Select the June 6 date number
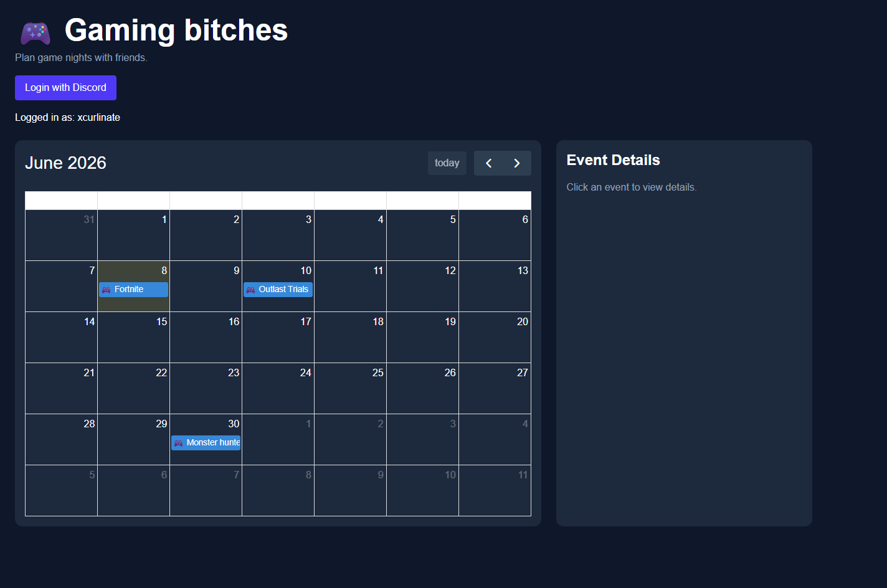887x588 pixels. [x=525, y=219]
